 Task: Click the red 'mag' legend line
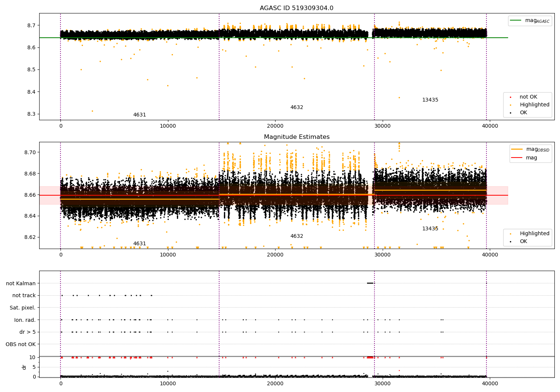(517, 158)
